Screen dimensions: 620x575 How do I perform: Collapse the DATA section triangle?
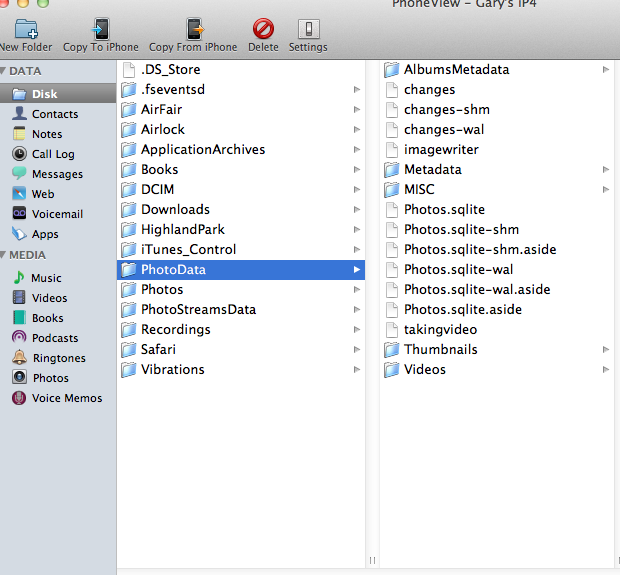click(3, 71)
